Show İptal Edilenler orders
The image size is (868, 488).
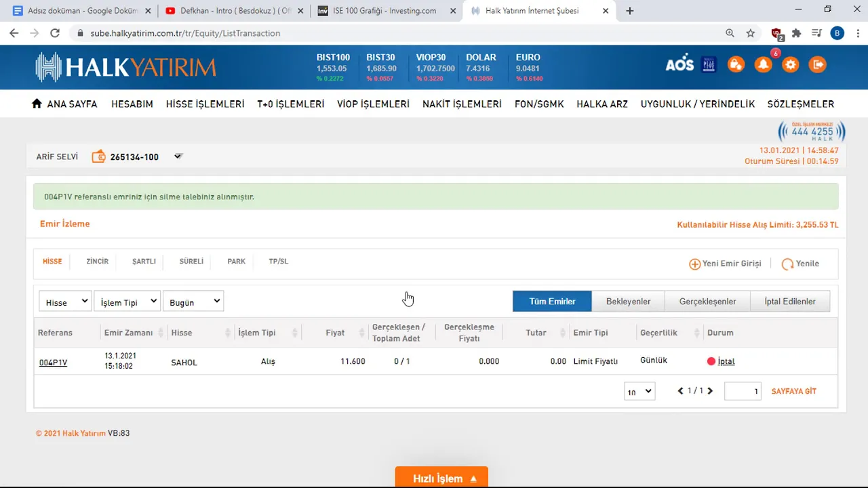pyautogui.click(x=790, y=302)
